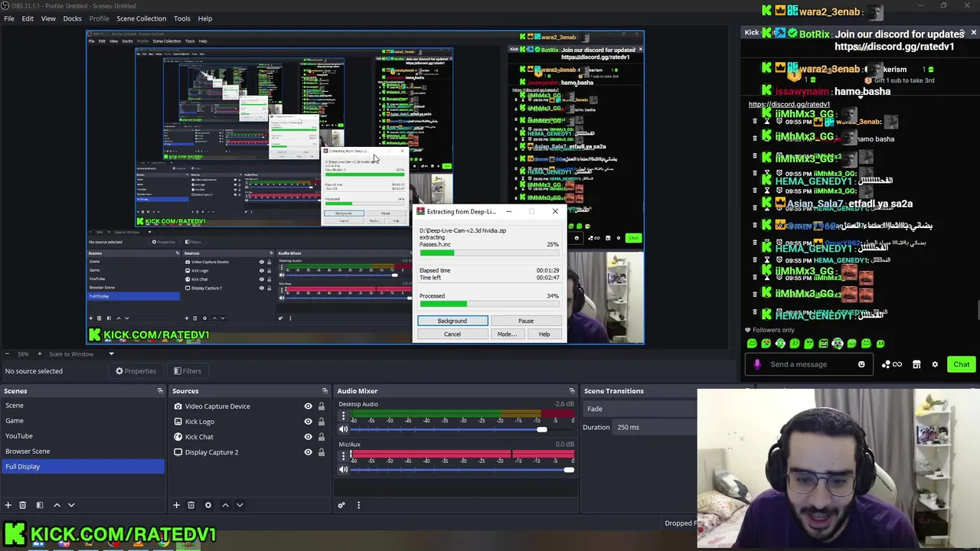This screenshot has height=551, width=980.
Task: Pop out the Audio Mixer dock
Action: pyautogui.click(x=572, y=391)
